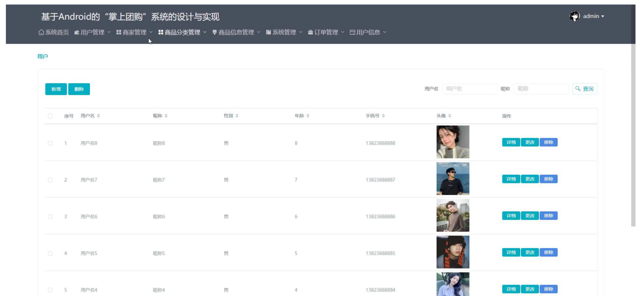This screenshot has width=644, height=296.
Task: Click 移除 for 用户名7
Action: click(x=548, y=179)
